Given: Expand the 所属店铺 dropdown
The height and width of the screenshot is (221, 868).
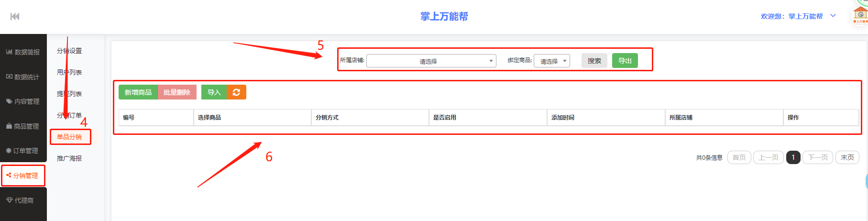Looking at the screenshot, I should click(431, 61).
